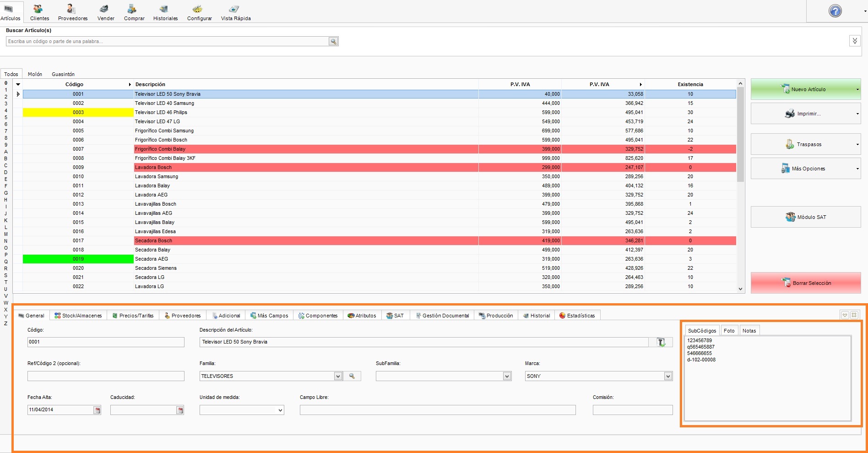
Task: Switch to the Notas tab
Action: pyautogui.click(x=749, y=331)
